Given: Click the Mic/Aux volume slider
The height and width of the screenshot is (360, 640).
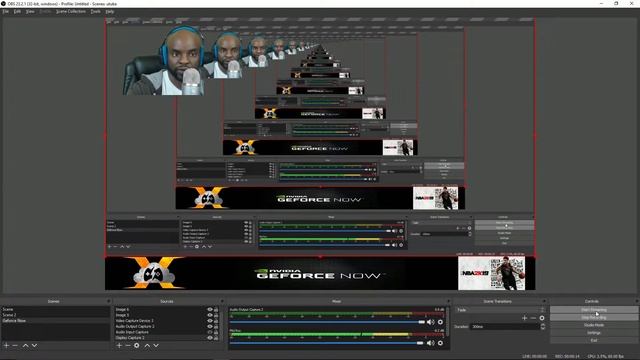Looking at the screenshot, I should point(327,343).
